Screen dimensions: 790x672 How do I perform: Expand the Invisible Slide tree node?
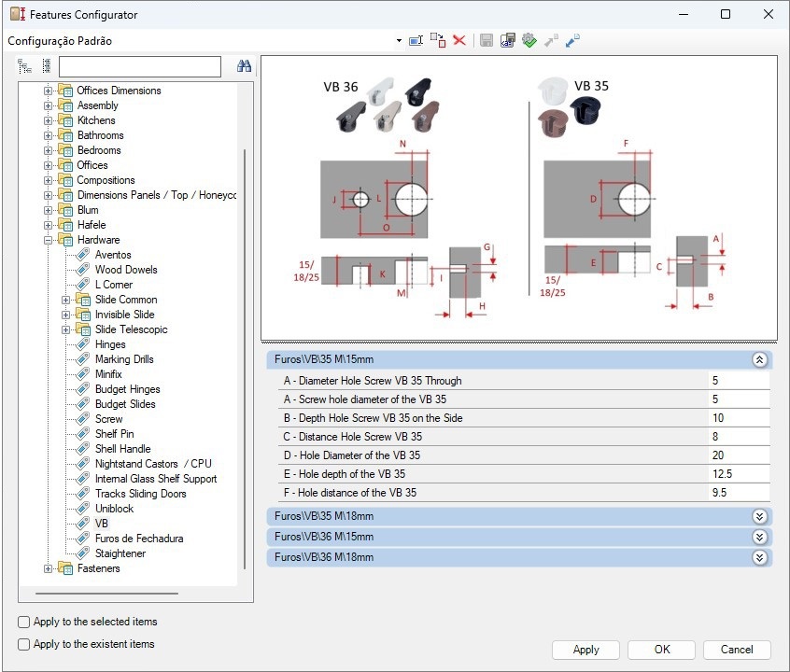pos(65,315)
